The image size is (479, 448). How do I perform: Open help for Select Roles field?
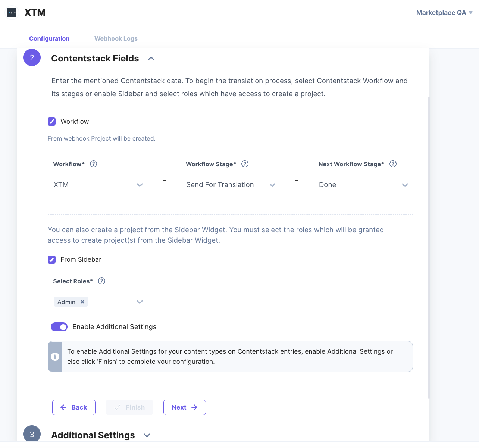(x=102, y=281)
